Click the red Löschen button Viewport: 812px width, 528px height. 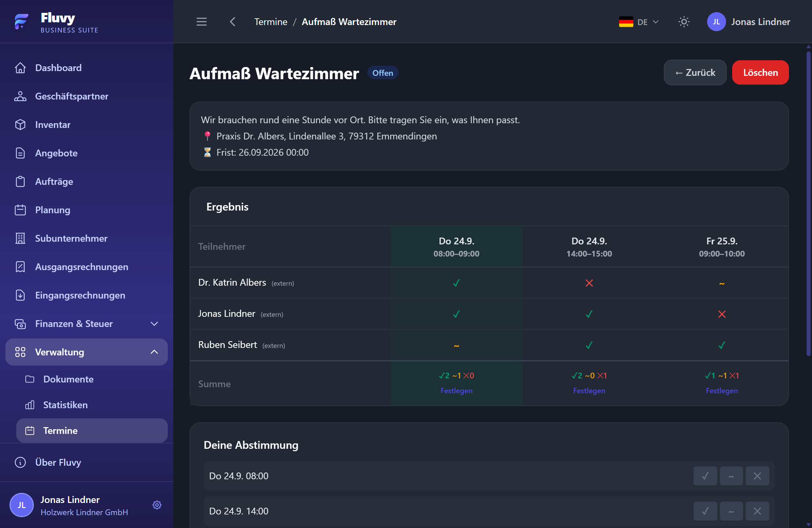click(760, 72)
